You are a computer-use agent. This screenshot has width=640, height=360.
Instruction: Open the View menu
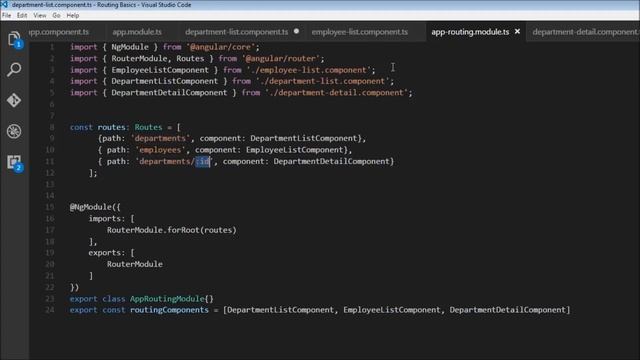[x=40, y=16]
